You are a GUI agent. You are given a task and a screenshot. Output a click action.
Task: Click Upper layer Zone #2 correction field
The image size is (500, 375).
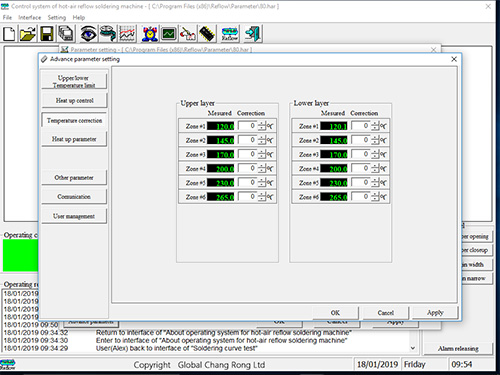point(248,140)
